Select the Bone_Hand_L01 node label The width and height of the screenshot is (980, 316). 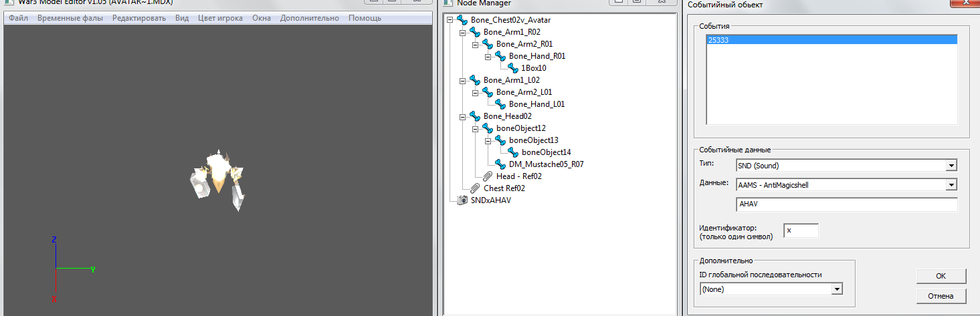537,104
